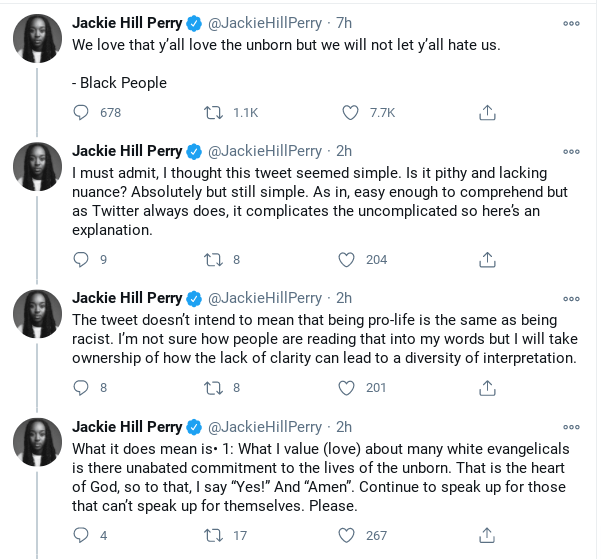Reply to the first tweet with 678 replies

tap(82, 113)
